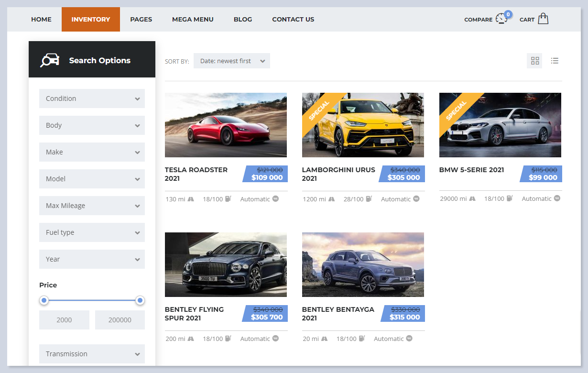
Task: Click the Tesla Roadster mileage road icon
Action: click(x=191, y=199)
